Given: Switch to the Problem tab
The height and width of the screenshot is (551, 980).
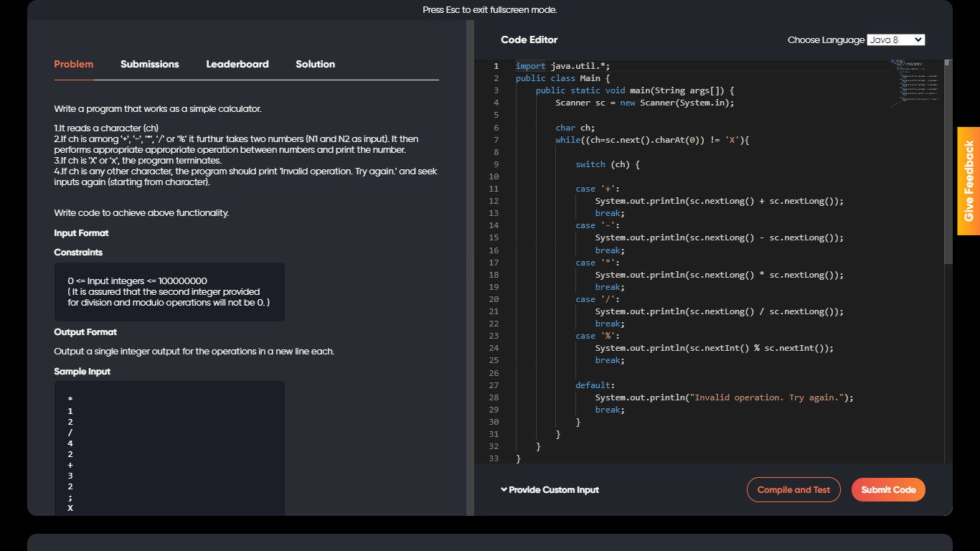Looking at the screenshot, I should 74,65.
